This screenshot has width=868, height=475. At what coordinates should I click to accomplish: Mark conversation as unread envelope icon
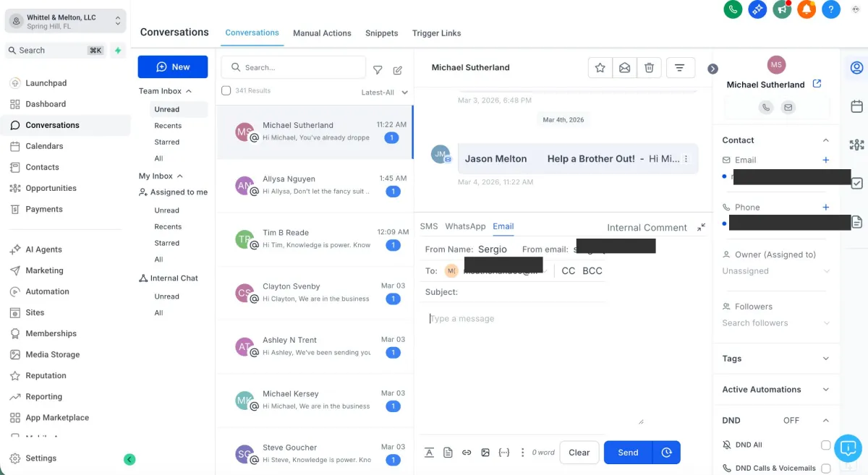pyautogui.click(x=624, y=67)
